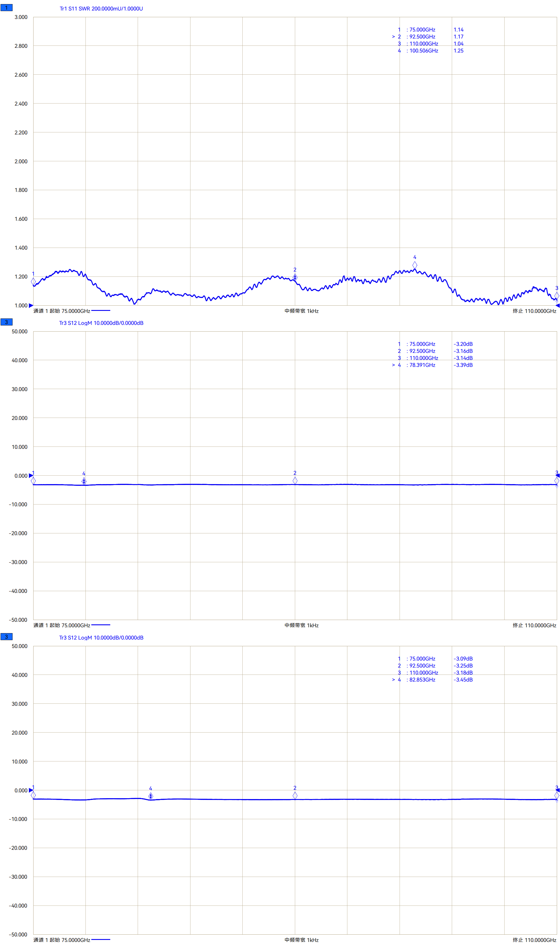Click marker 4 diamond on SWR trace peak
This screenshot has height=944, width=560.
414,265
